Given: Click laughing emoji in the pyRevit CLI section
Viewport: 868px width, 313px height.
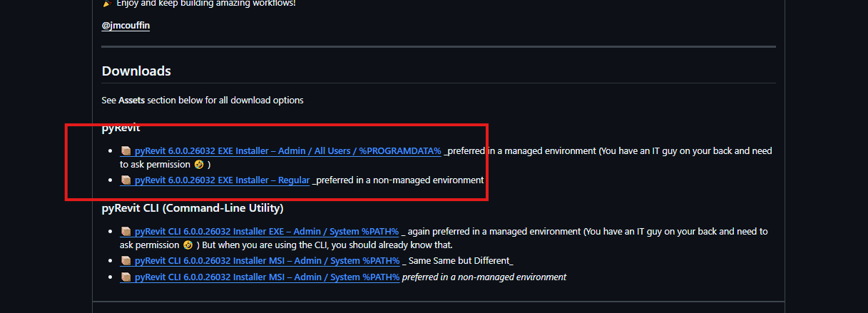Looking at the screenshot, I should click(188, 245).
